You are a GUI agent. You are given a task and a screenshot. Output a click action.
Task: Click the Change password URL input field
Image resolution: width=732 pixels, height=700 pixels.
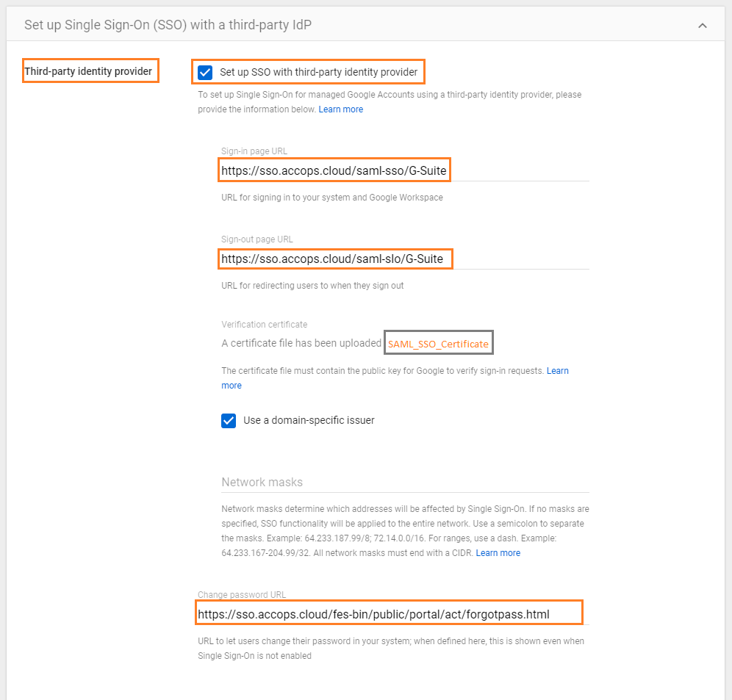point(390,613)
